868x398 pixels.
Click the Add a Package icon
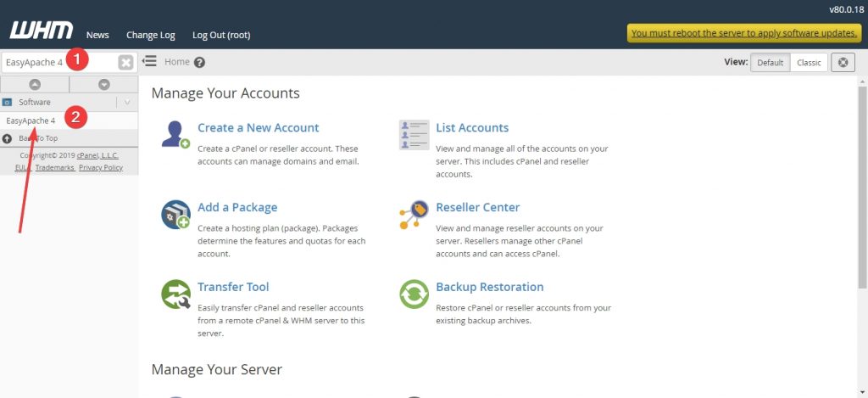coord(175,215)
